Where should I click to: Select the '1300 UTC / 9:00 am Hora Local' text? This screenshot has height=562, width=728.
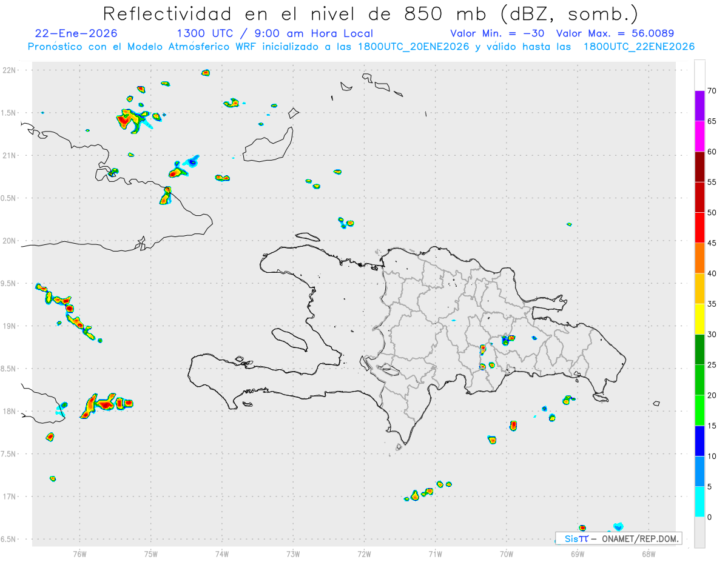point(275,33)
